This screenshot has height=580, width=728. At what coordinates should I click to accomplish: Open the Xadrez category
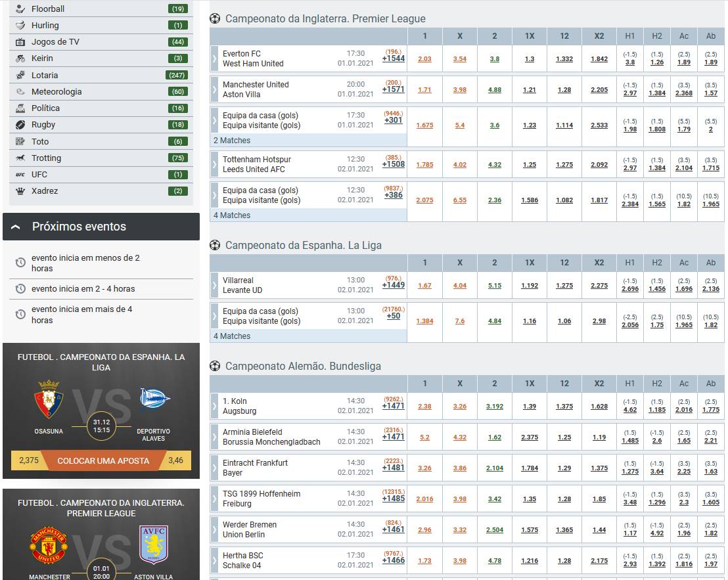(101, 191)
